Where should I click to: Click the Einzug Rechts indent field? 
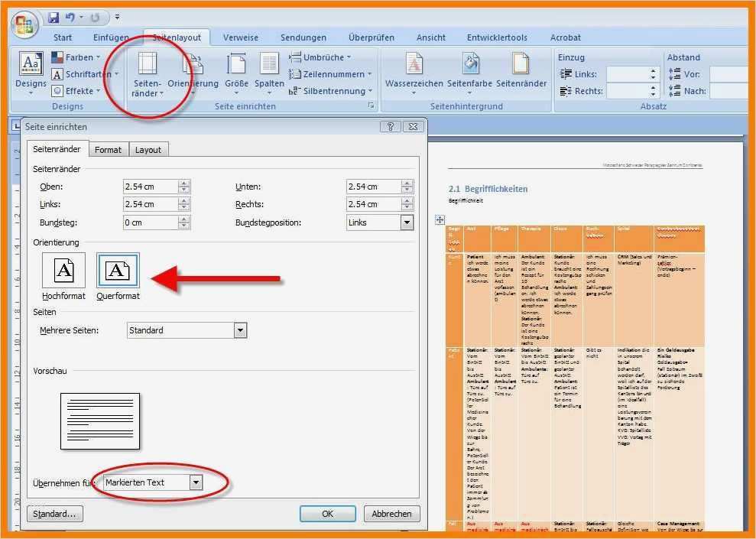click(x=628, y=91)
